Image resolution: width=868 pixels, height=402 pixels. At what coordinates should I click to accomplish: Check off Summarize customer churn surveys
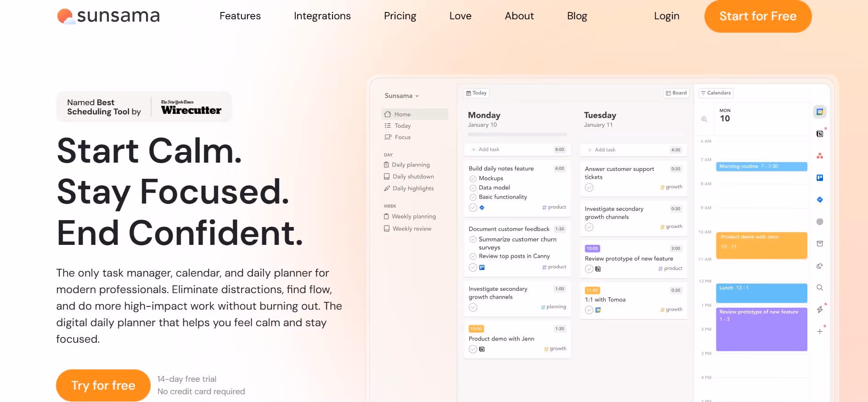[473, 239]
